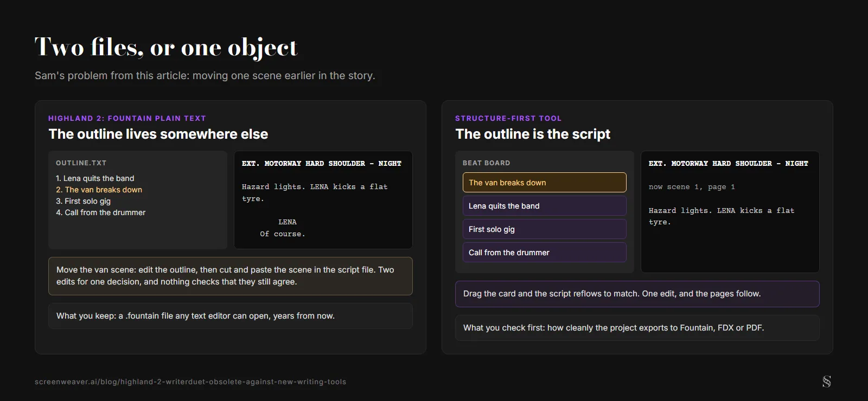Click the 'Of course.' dialogue line
Image resolution: width=868 pixels, height=401 pixels.
click(x=283, y=234)
